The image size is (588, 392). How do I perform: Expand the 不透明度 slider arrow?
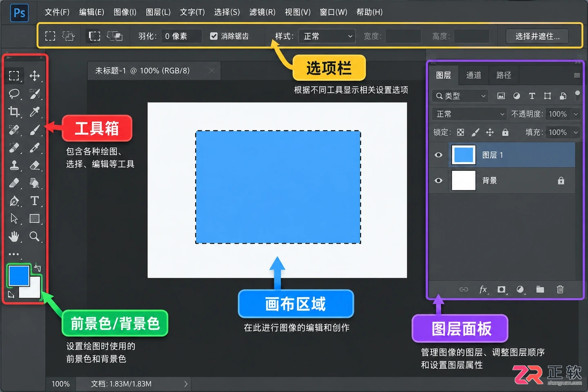[x=576, y=114]
